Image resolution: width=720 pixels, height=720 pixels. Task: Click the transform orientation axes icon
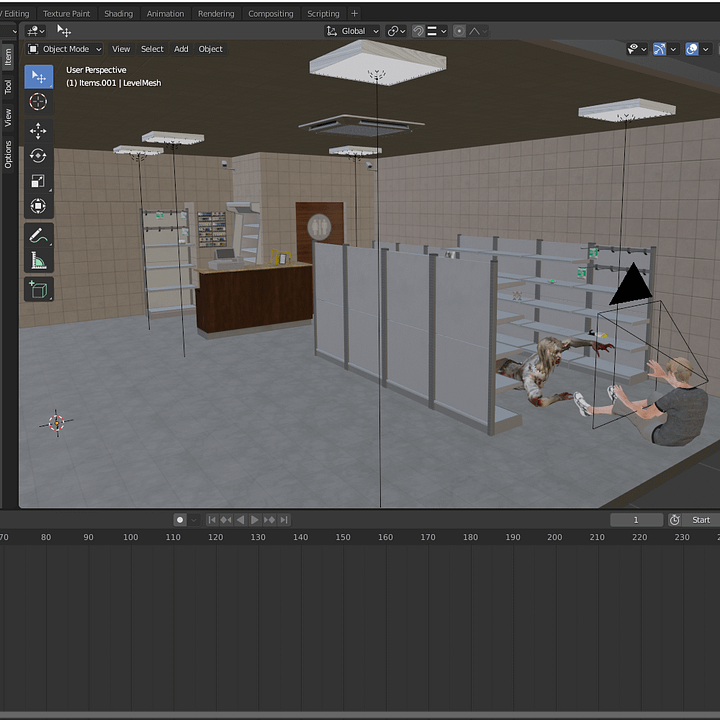point(331,31)
